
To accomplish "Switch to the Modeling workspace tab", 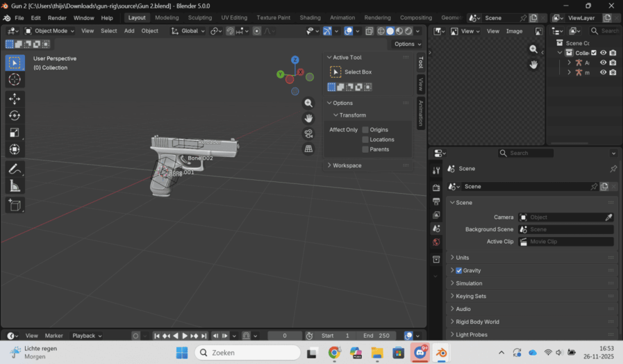I will tap(167, 18).
